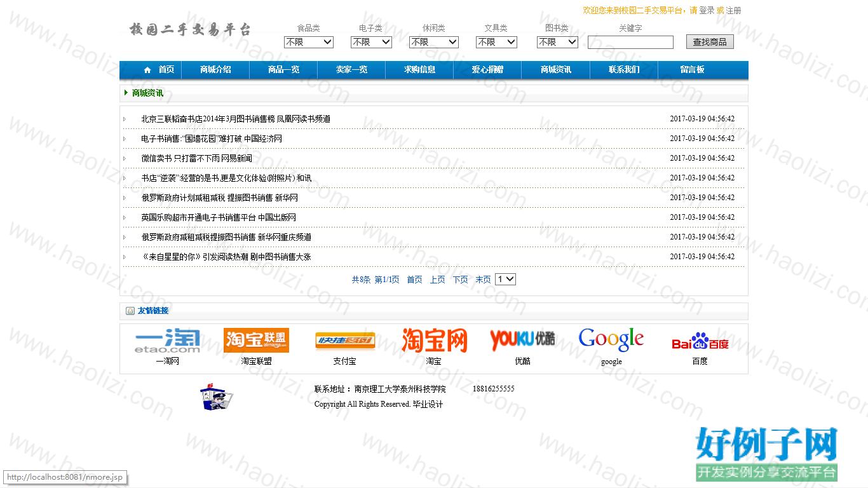The width and height of the screenshot is (868, 488).
Task: Select 卖家一览 in the nav bar
Action: tap(352, 70)
